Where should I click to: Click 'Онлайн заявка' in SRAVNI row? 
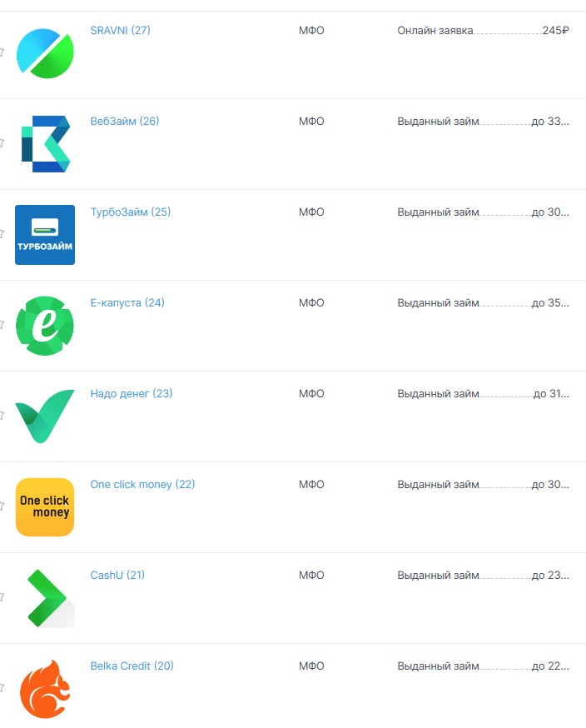tap(435, 31)
